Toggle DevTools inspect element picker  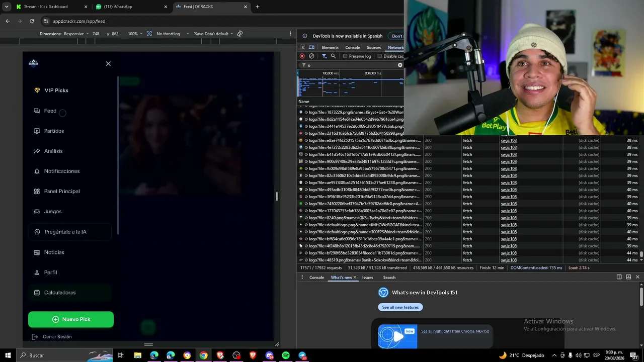point(302,47)
